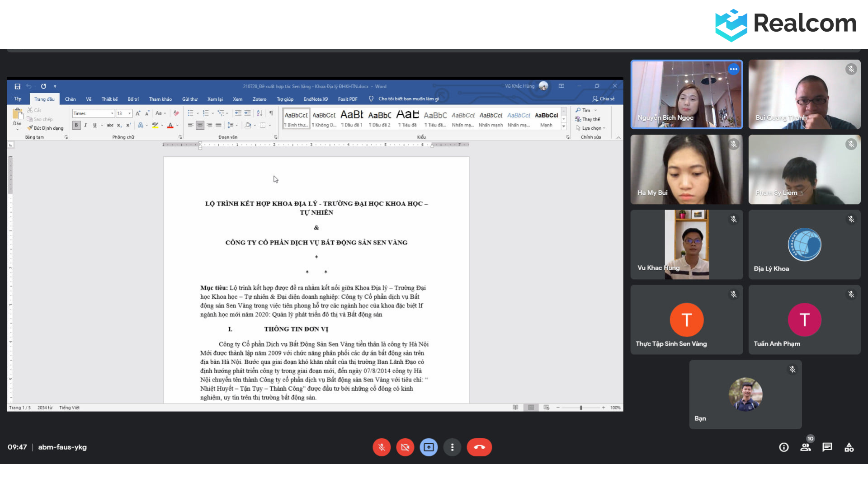This screenshot has width=868, height=488.
Task: Expand the Word styles gallery
Action: pyautogui.click(x=564, y=127)
